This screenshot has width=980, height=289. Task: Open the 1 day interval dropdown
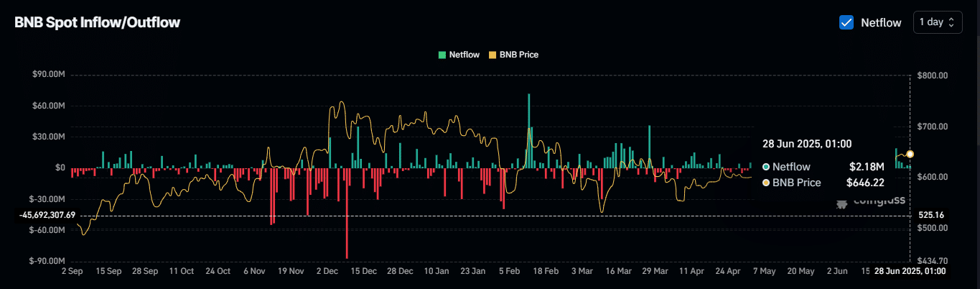[937, 22]
